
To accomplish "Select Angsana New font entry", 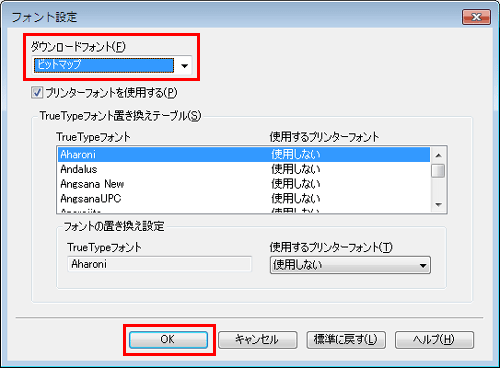I will coord(92,184).
